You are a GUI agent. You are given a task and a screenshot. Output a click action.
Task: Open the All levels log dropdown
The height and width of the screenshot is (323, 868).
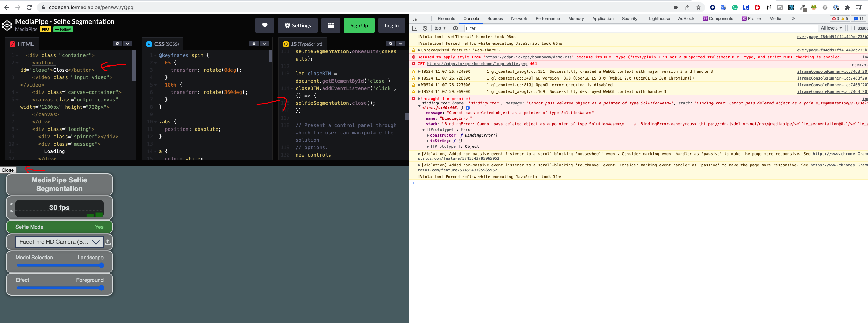click(x=831, y=28)
